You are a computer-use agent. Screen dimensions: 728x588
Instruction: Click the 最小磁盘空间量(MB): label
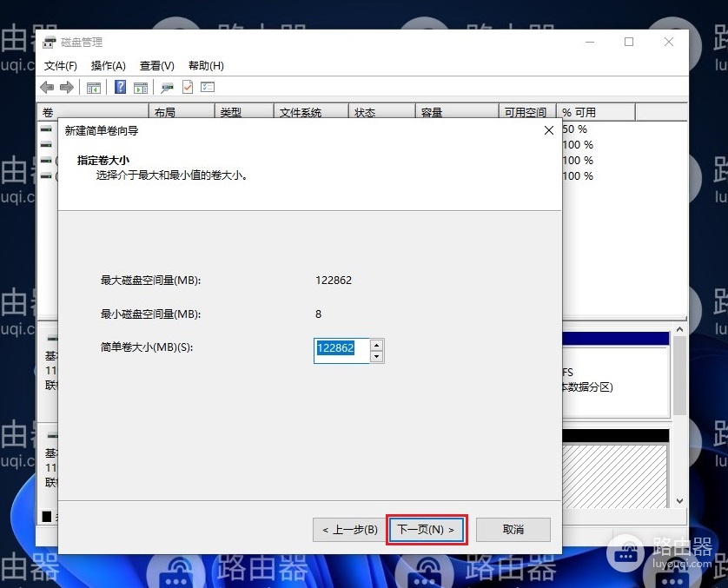pos(151,314)
